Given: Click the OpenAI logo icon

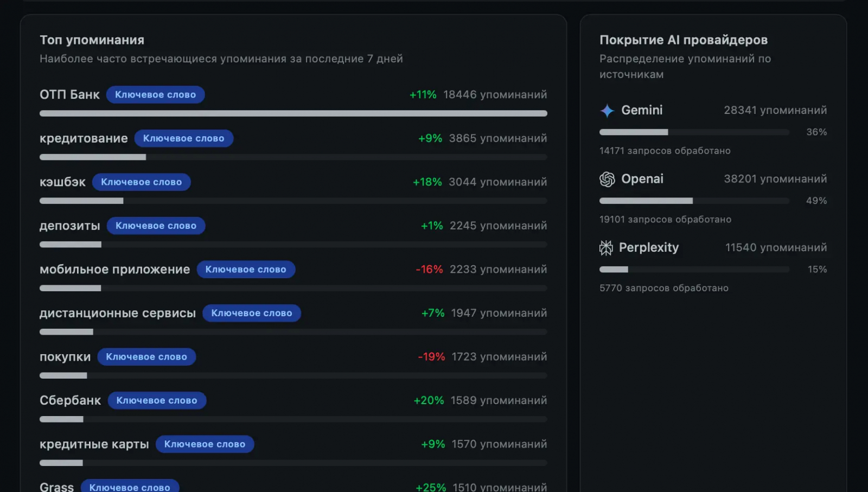Looking at the screenshot, I should [607, 179].
